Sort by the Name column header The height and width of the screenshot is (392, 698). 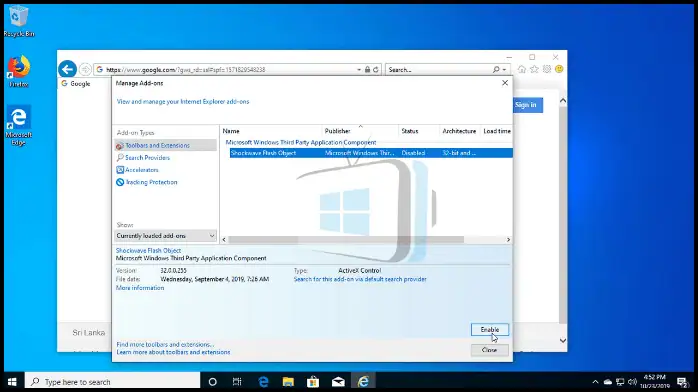point(271,131)
